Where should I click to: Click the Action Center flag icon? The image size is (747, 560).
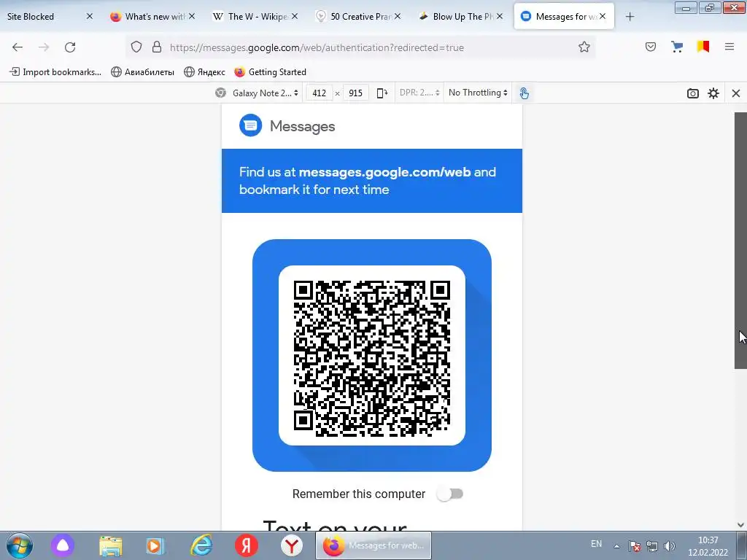coord(634,546)
